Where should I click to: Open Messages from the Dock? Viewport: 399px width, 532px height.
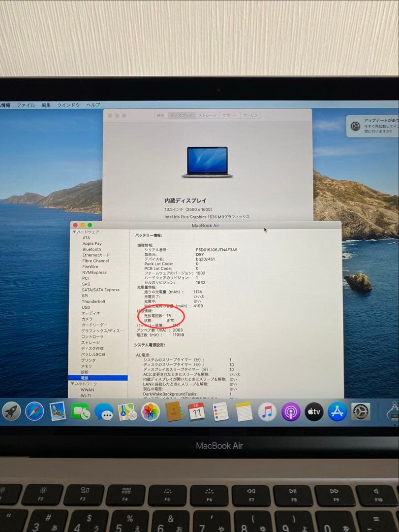click(104, 412)
